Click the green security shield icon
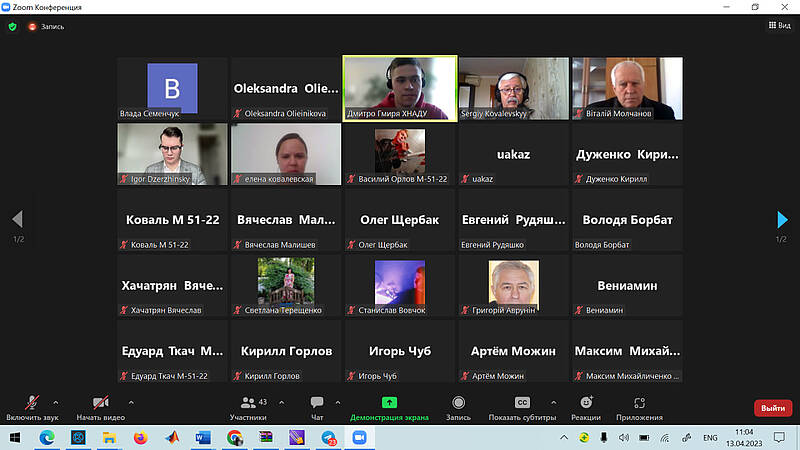800x450 pixels. click(12, 26)
